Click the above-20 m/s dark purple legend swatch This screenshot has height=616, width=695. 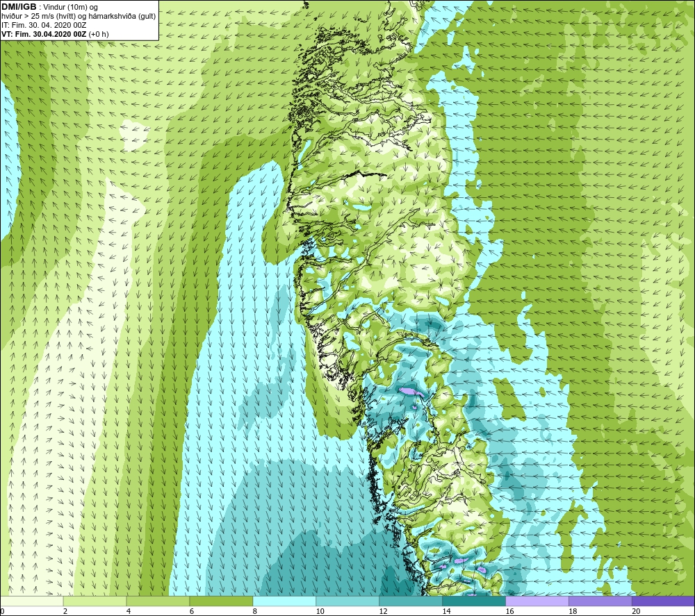[x=663, y=601]
